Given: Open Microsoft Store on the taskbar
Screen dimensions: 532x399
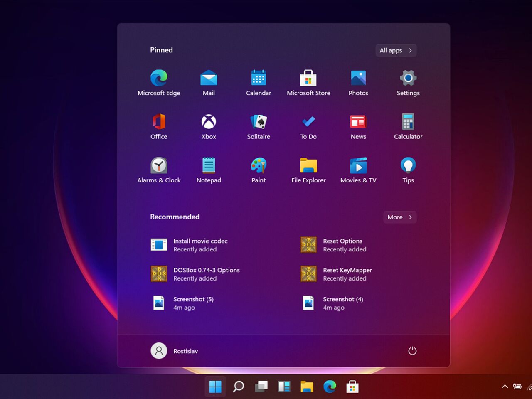Looking at the screenshot, I should (x=352, y=387).
